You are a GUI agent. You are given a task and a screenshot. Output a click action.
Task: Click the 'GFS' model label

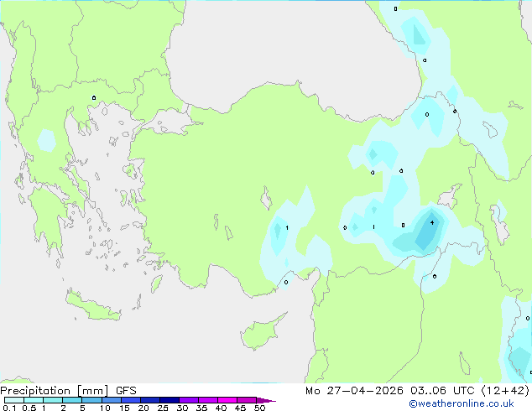[126, 391]
